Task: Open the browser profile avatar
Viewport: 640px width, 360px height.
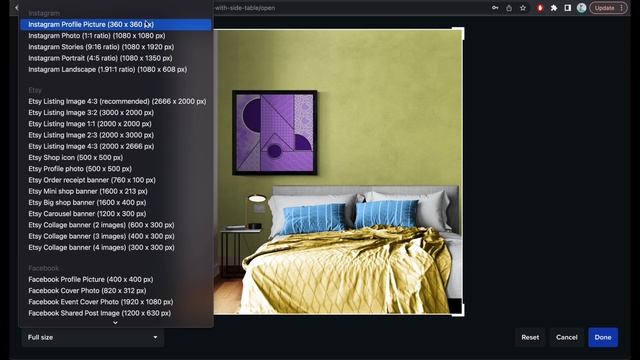Action: [582, 8]
